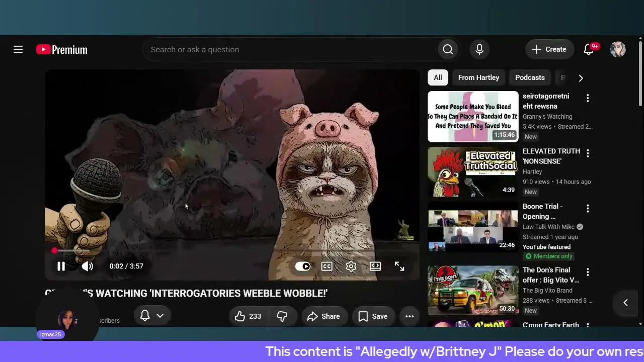The height and width of the screenshot is (362, 644).
Task: Open The Don's 50:30 jeep thumbnail
Action: (473, 290)
